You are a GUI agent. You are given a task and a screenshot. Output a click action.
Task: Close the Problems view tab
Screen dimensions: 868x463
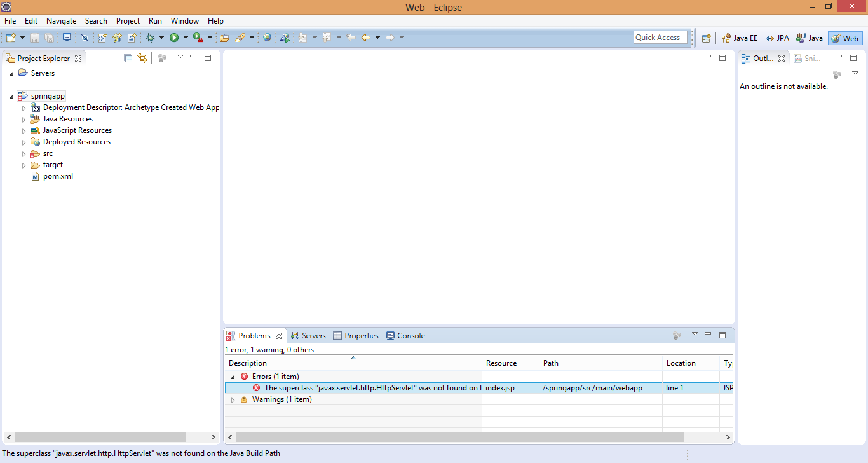[279, 336]
